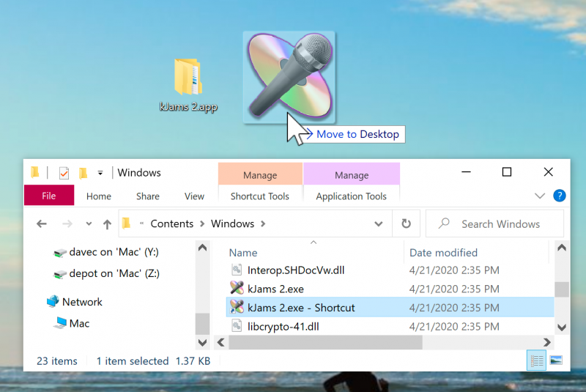Select davec on 'Mac' (Y:) drive
This screenshot has height=392, width=586.
pyautogui.click(x=106, y=252)
